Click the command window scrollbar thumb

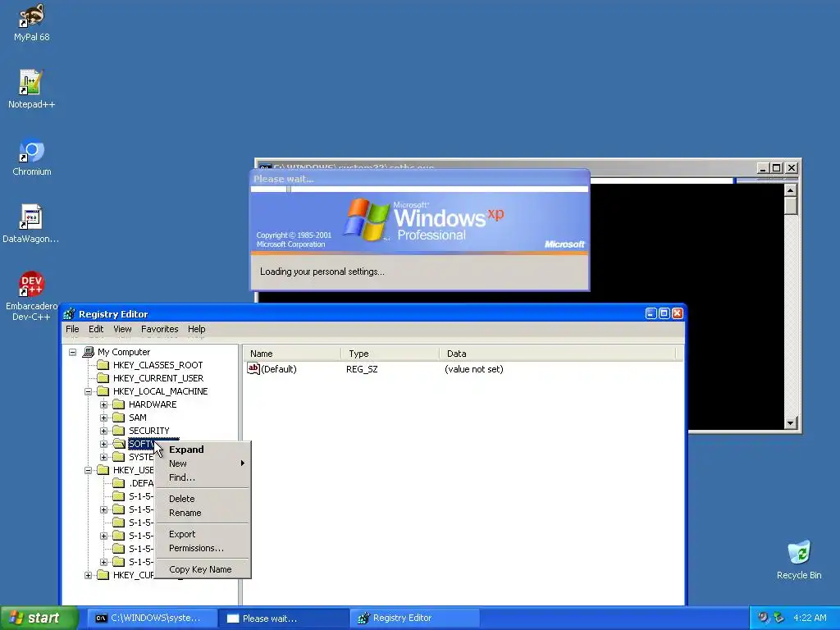pyautogui.click(x=791, y=206)
